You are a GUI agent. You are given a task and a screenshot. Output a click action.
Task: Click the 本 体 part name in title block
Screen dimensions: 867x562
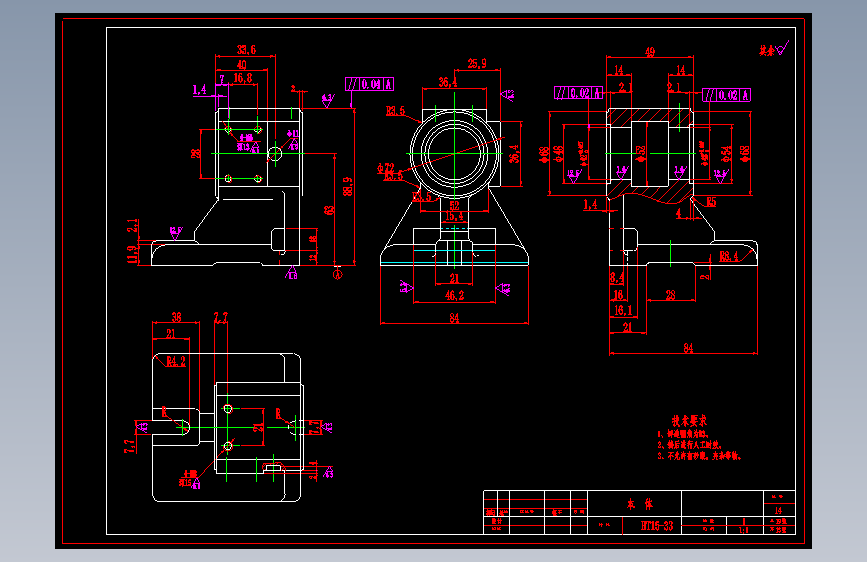point(640,504)
